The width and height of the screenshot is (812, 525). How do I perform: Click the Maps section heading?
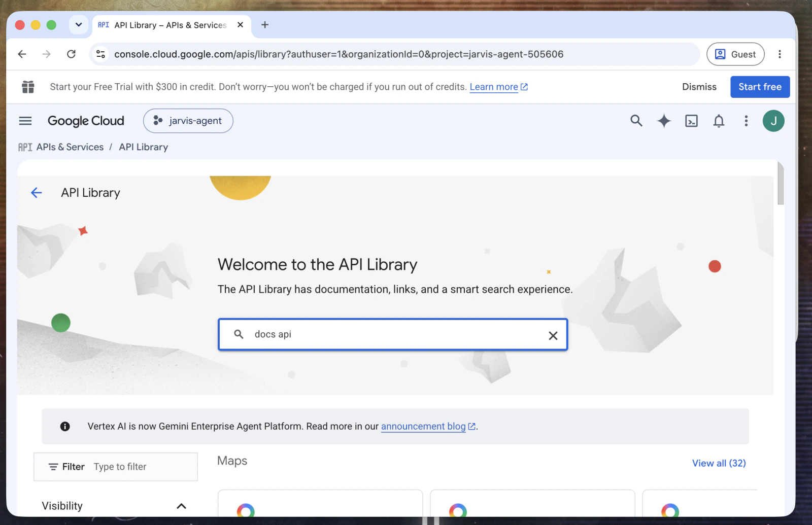[232, 461]
